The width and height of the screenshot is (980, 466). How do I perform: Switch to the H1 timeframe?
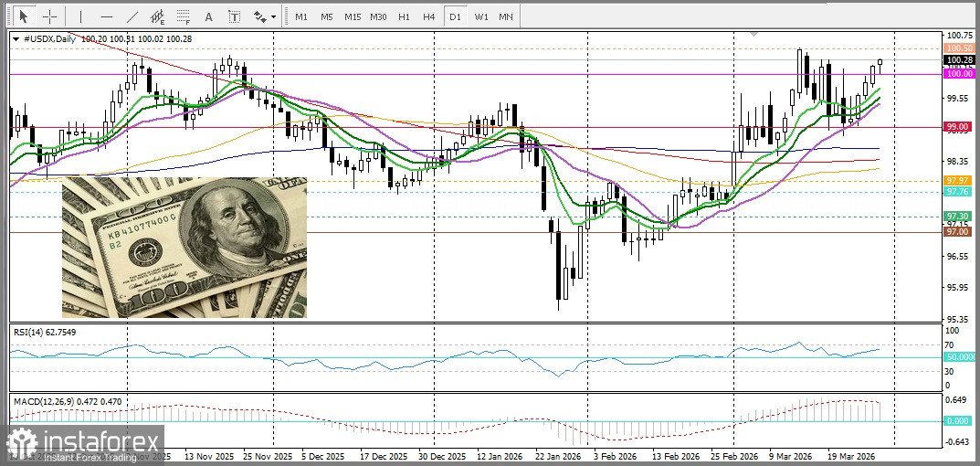[x=404, y=16]
